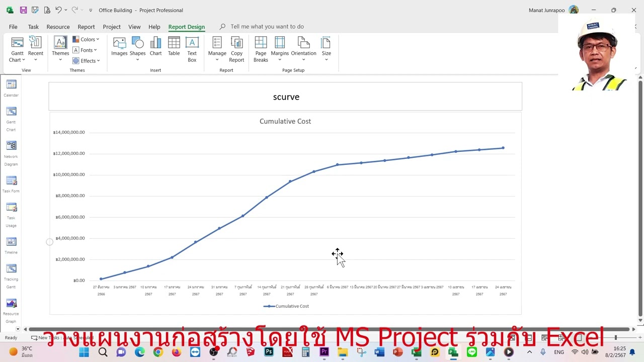Switch to the Task ribbon tab
The height and width of the screenshot is (362, 644).
(33, 27)
